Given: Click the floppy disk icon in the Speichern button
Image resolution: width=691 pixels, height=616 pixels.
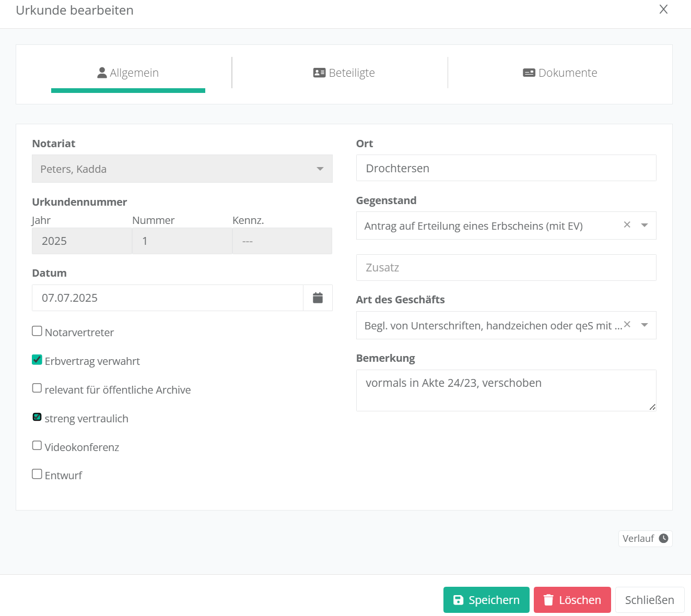Looking at the screenshot, I should 458,600.
